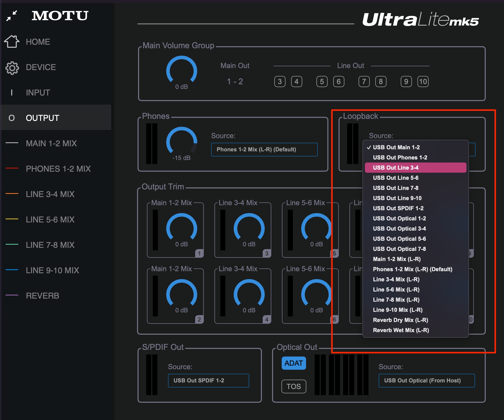Screen dimensions: 504x420
Task: Select USB Out Optical 1-2 source
Action: pos(416,218)
